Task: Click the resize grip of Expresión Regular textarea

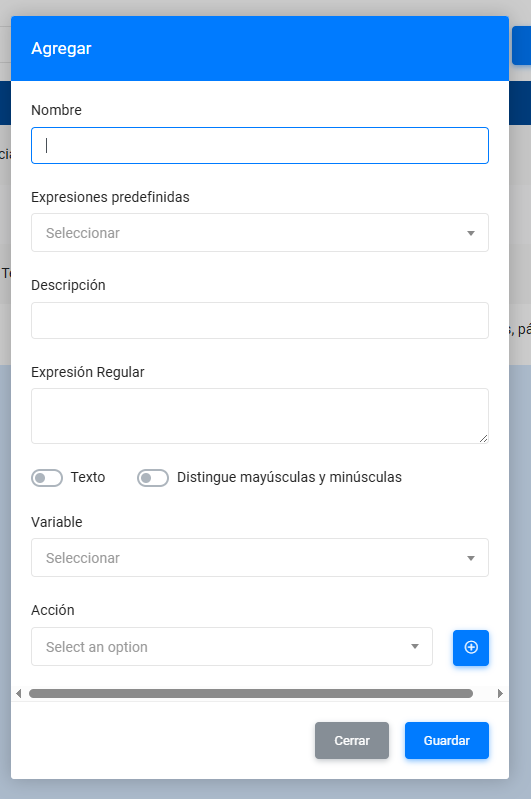Action: pyautogui.click(x=483, y=438)
